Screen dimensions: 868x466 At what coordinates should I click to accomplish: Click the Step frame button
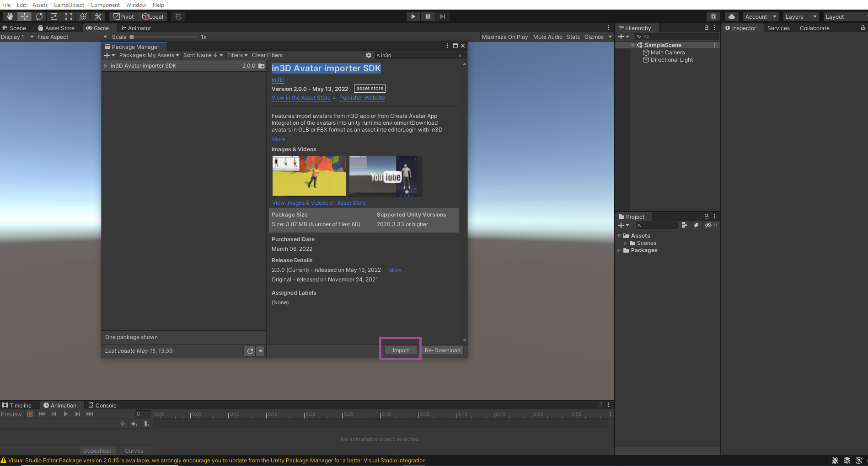point(443,16)
